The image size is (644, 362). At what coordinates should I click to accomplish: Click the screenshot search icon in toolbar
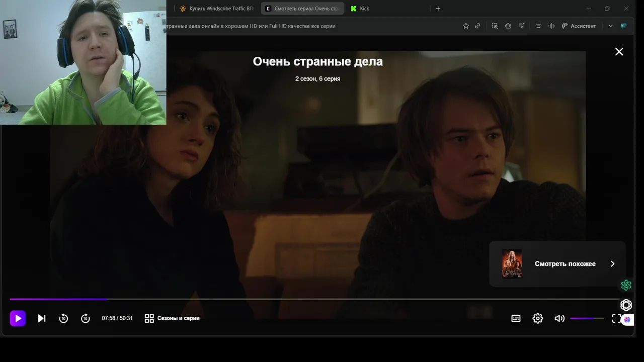pos(495,26)
